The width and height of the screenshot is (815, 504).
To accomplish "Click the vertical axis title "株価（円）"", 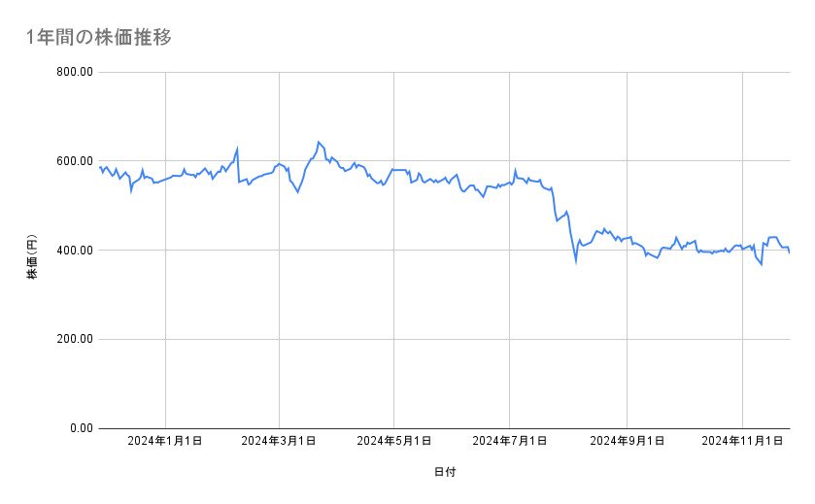I will coord(32,251).
